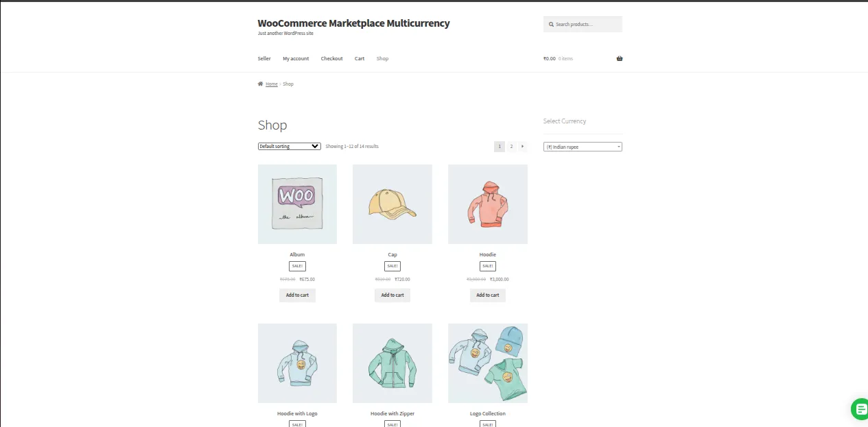Open the Seller menu item
Image resolution: width=868 pixels, height=427 pixels.
pos(264,59)
